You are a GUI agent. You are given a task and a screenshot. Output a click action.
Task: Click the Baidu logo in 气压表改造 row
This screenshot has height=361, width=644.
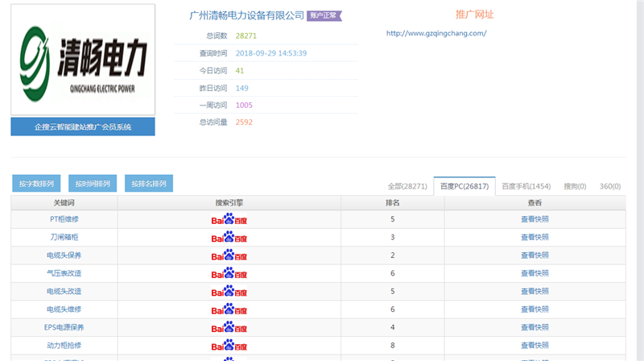pyautogui.click(x=229, y=273)
